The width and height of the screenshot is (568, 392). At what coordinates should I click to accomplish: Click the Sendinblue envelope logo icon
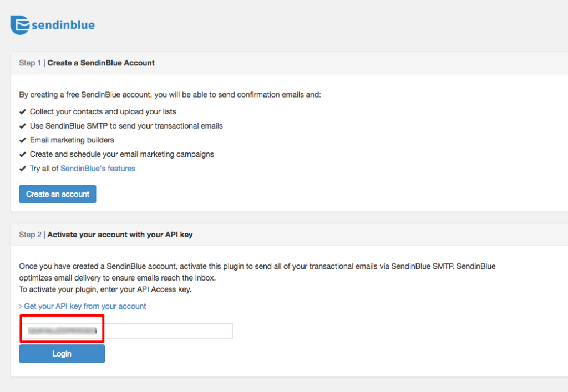tap(19, 25)
